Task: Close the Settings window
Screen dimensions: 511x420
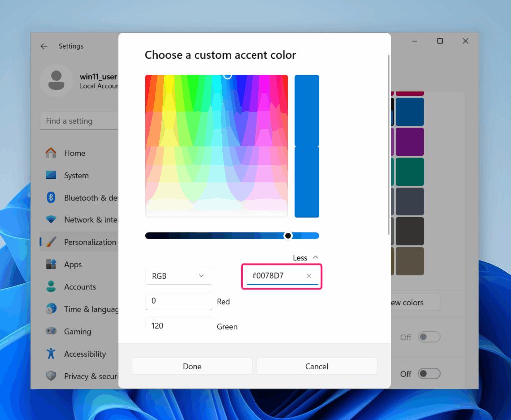Action: [x=466, y=41]
